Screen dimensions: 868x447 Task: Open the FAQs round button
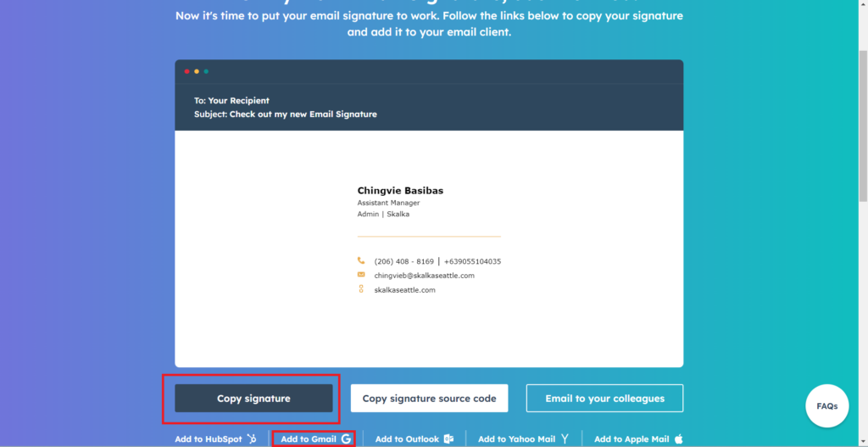(x=826, y=405)
